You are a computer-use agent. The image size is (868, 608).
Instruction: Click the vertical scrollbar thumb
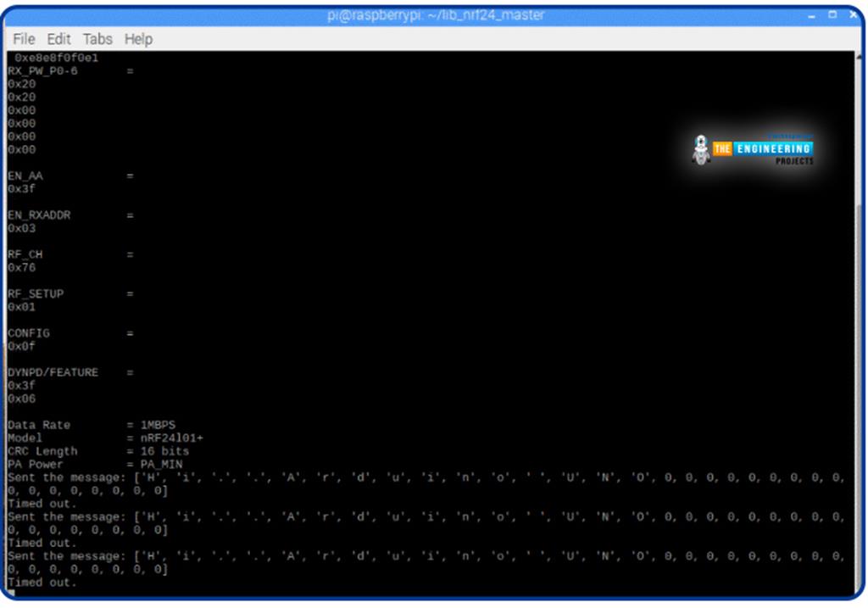pos(860,399)
